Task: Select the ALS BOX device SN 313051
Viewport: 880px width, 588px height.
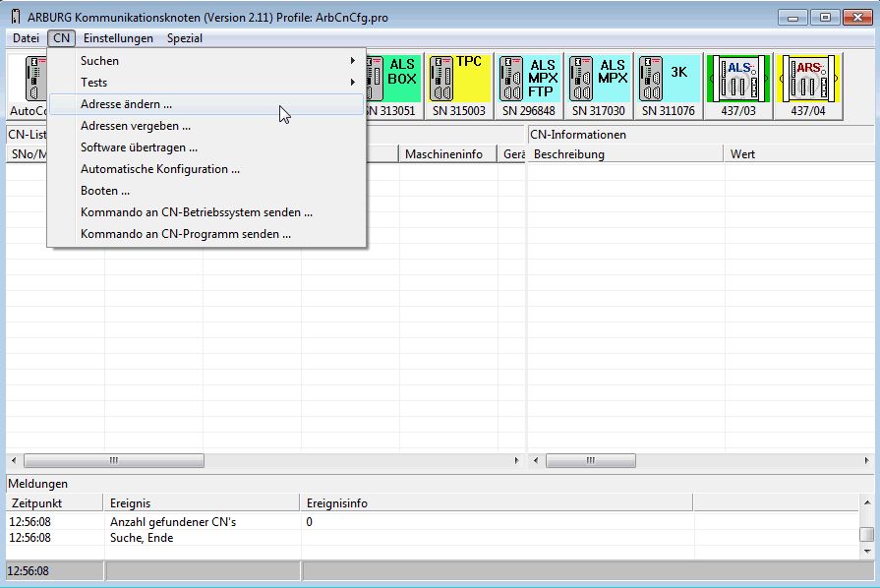Action: (x=393, y=87)
